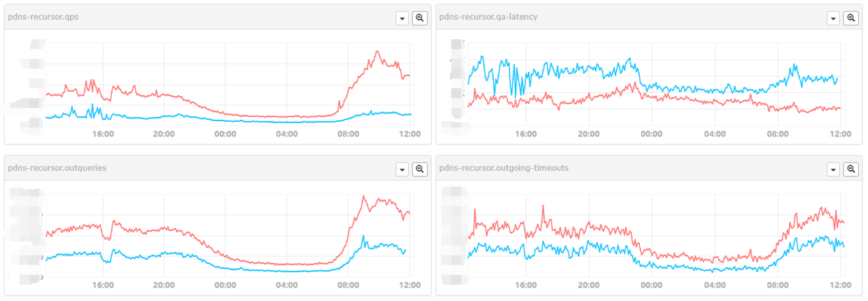This screenshot has width=868, height=301.
Task: Open zoom view for pdns-recursor.outgoing-timeouts
Action: (851, 169)
